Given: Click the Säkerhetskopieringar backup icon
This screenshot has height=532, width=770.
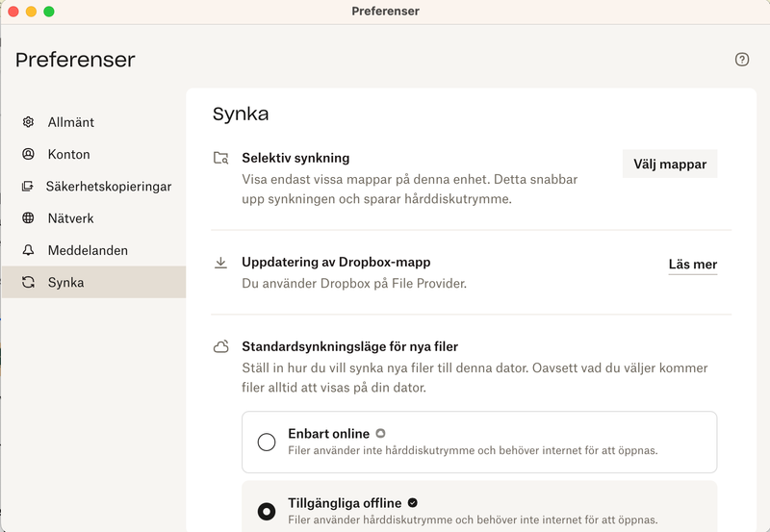Looking at the screenshot, I should pos(28,187).
